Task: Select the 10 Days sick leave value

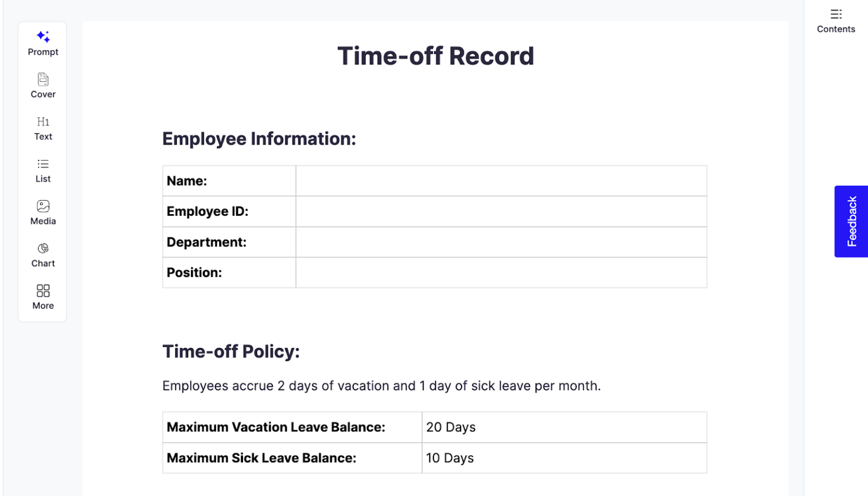Action: click(x=449, y=458)
